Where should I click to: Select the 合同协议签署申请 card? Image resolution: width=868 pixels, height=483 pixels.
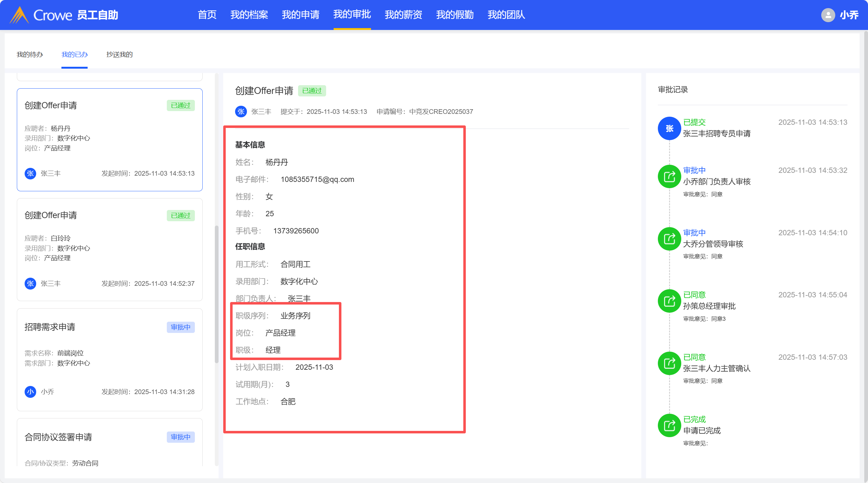point(109,442)
